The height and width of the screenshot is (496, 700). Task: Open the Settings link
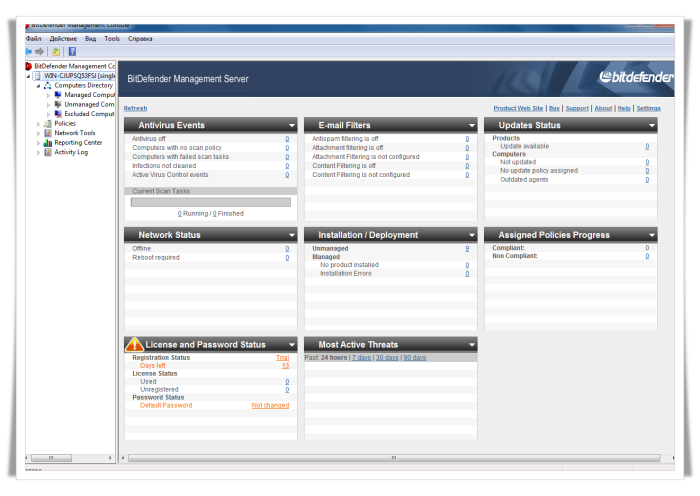648,108
